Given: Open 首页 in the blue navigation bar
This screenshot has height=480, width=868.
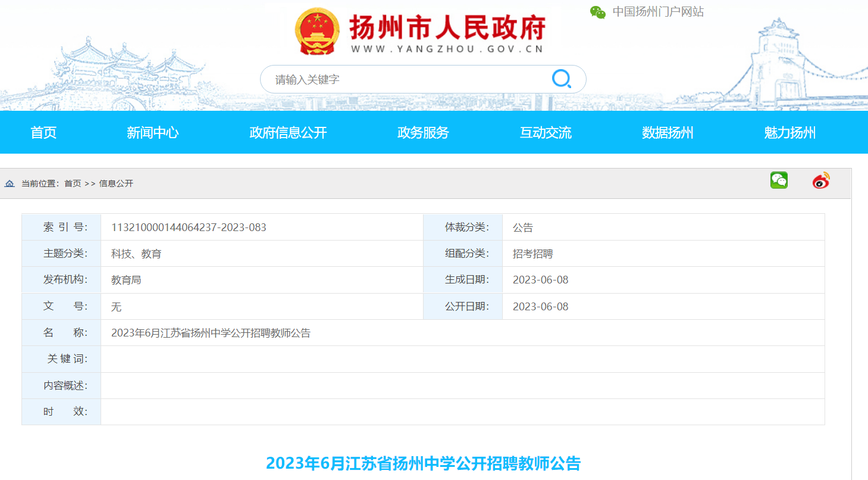Looking at the screenshot, I should click(43, 133).
